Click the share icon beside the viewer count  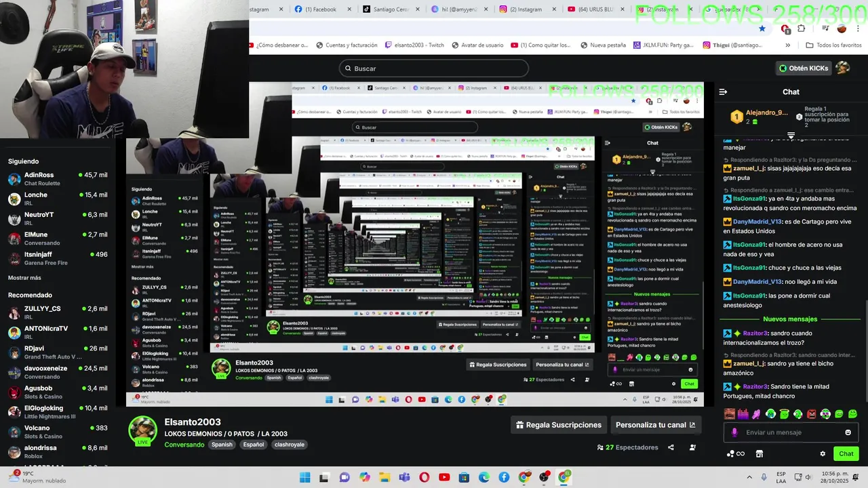[671, 447]
